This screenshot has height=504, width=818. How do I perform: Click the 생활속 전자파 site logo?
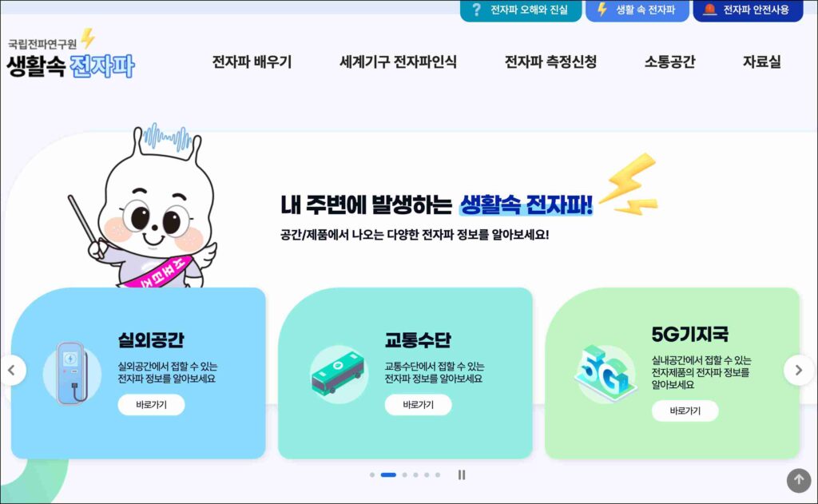tap(71, 54)
